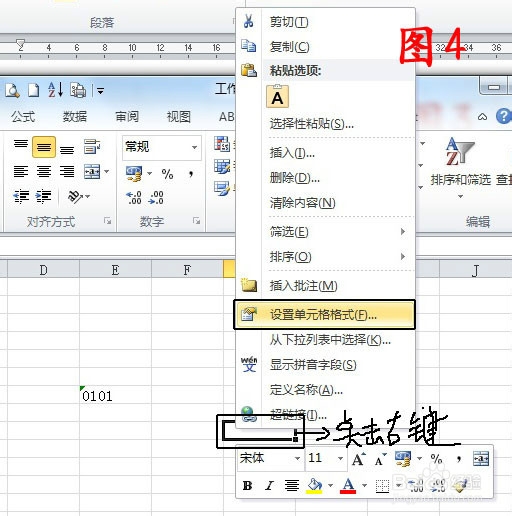This screenshot has height=516, width=512.
Task: Decrease font size in mini toolbar
Action: [x=380, y=460]
